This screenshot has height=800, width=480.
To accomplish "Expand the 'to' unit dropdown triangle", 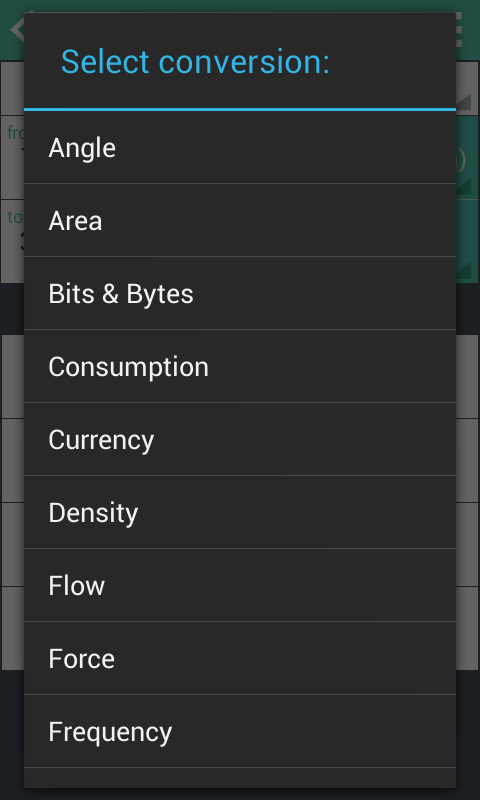I will click(464, 270).
